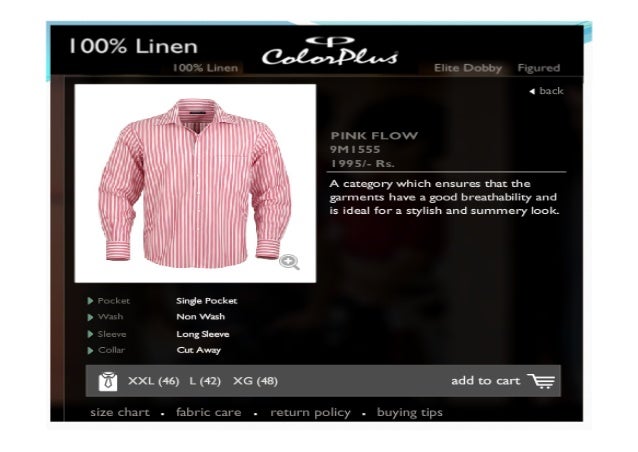
Task: Select size XXL (46)
Action: click(x=153, y=381)
